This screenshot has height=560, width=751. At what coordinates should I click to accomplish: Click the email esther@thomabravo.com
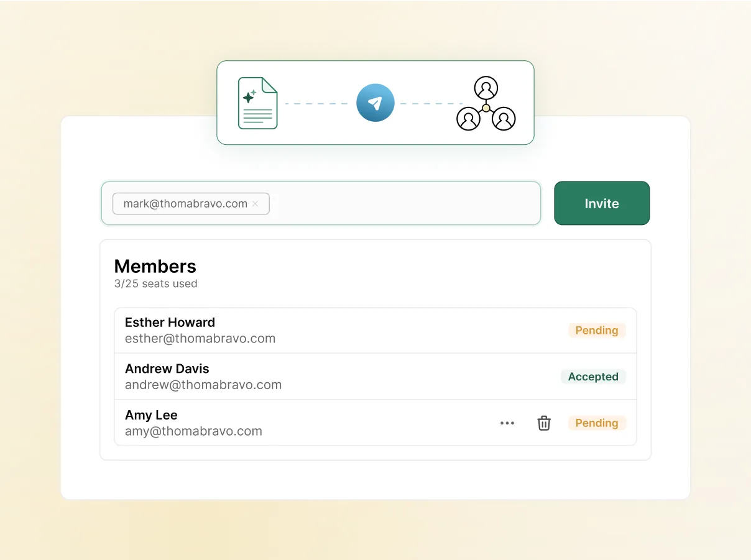pyautogui.click(x=200, y=339)
